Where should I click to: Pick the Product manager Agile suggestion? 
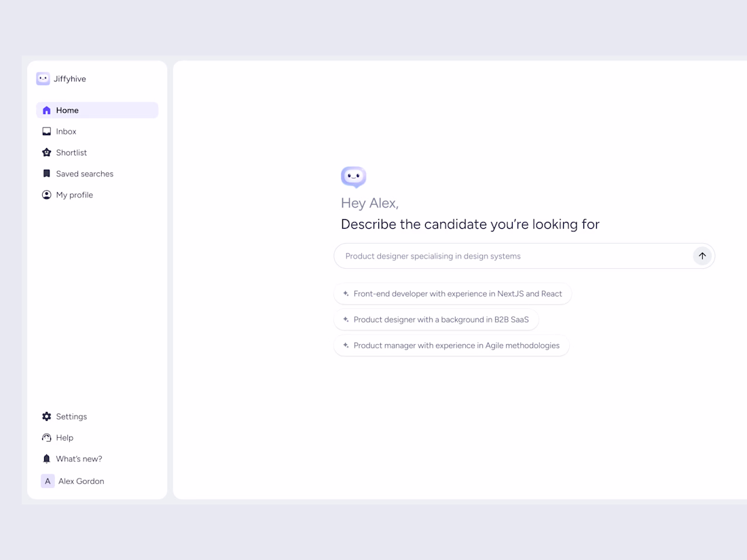[451, 346]
